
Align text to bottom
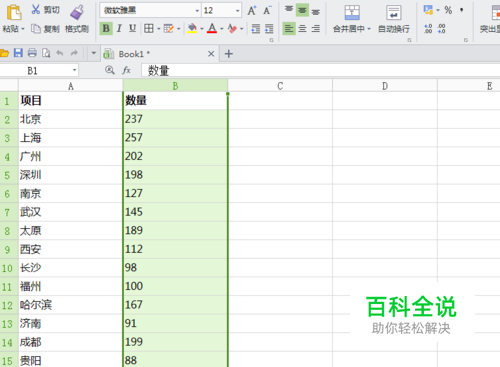click(x=316, y=11)
